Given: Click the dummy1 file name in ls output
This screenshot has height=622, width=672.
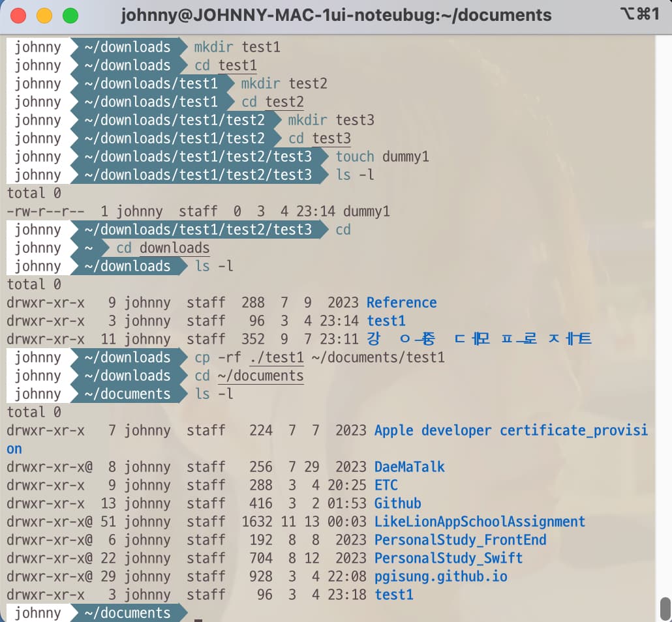Looking at the screenshot, I should point(367,211).
